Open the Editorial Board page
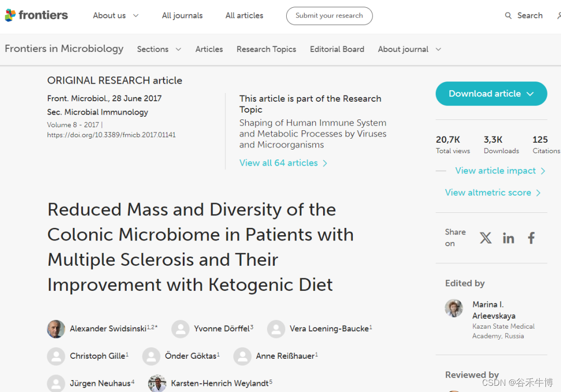This screenshot has height=392, width=561. (337, 49)
